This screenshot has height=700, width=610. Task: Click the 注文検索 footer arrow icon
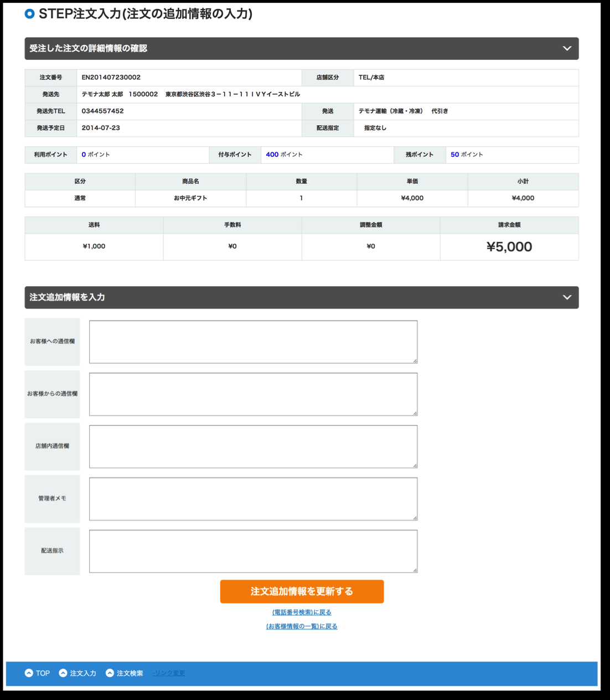tap(110, 673)
